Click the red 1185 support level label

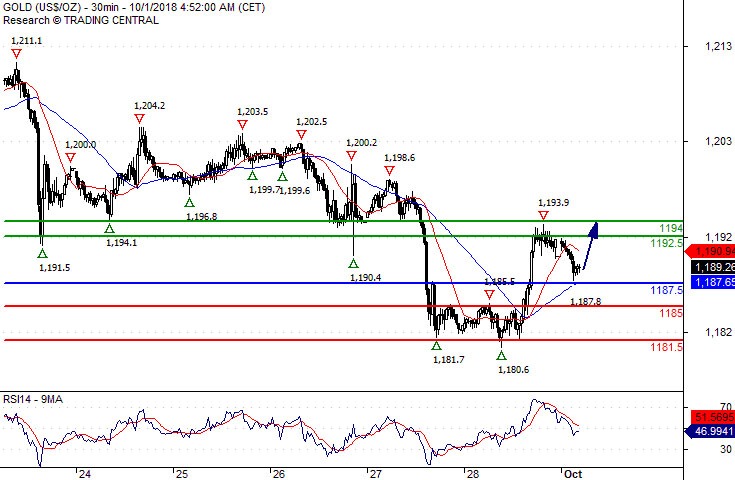[x=671, y=313]
